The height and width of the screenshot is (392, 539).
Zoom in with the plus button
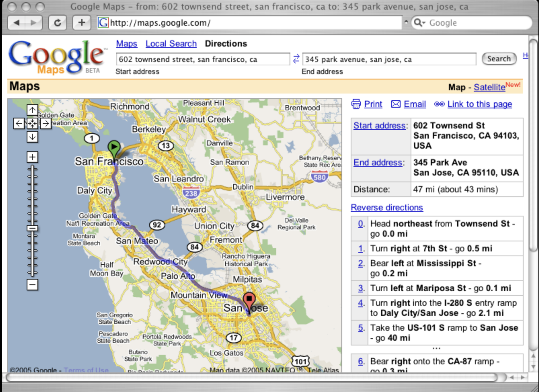(32, 157)
